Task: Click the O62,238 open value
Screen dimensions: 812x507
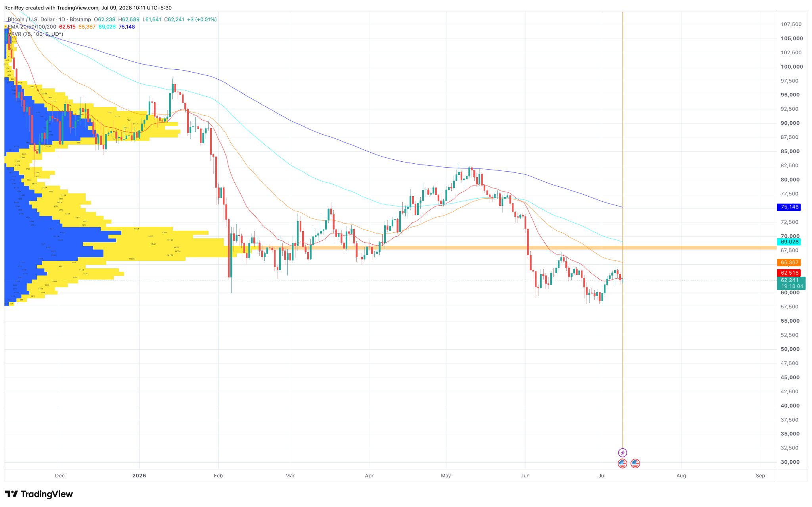Action: [x=105, y=19]
